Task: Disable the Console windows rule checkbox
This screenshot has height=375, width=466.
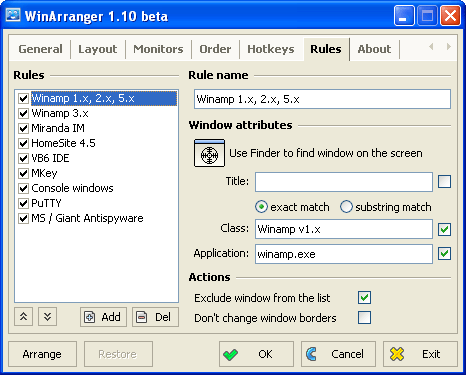Action: 23,188
